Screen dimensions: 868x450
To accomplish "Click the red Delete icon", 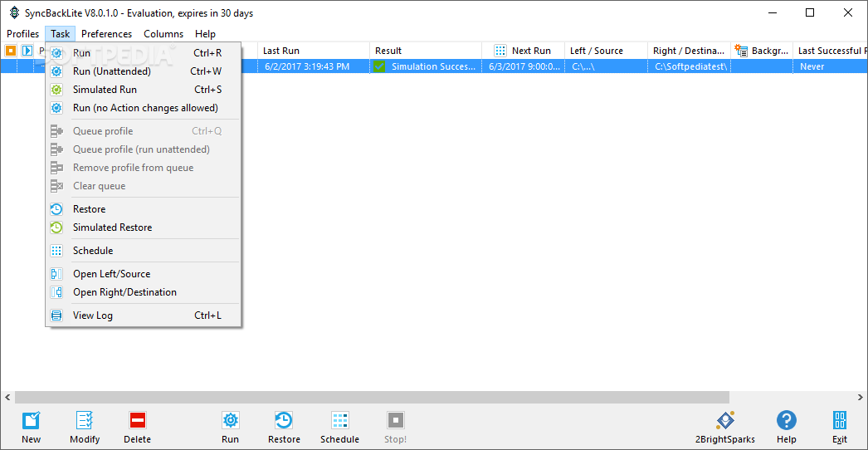I will [x=137, y=420].
